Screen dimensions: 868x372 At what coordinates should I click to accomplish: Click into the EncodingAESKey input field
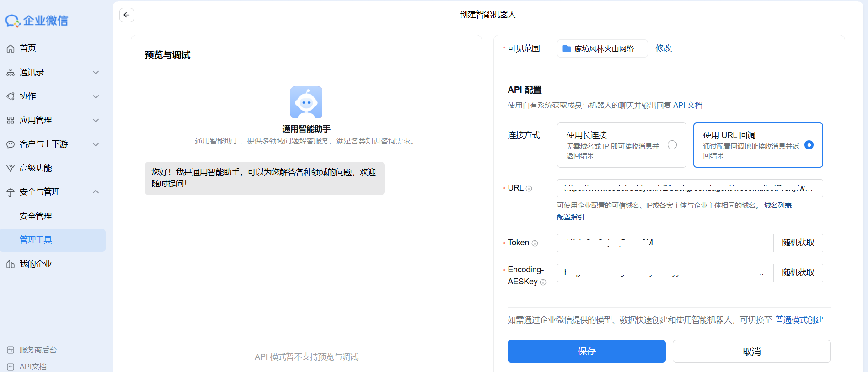pyautogui.click(x=665, y=273)
